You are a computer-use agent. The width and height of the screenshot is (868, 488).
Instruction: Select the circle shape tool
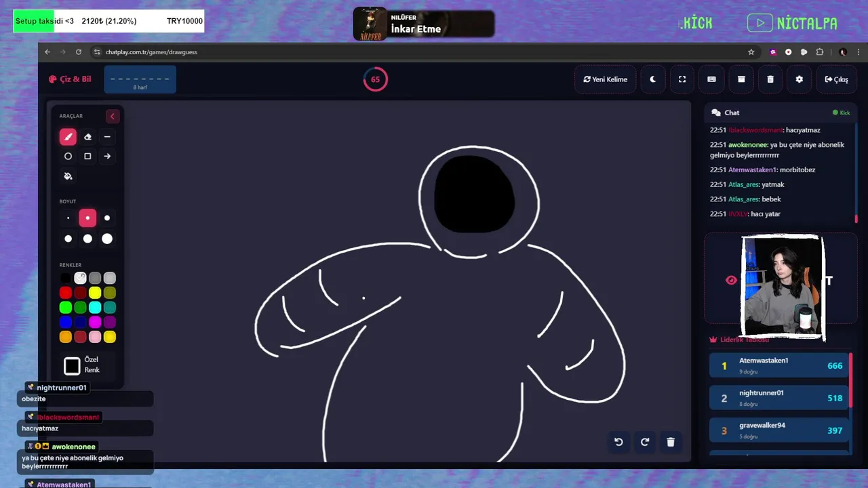coord(68,157)
